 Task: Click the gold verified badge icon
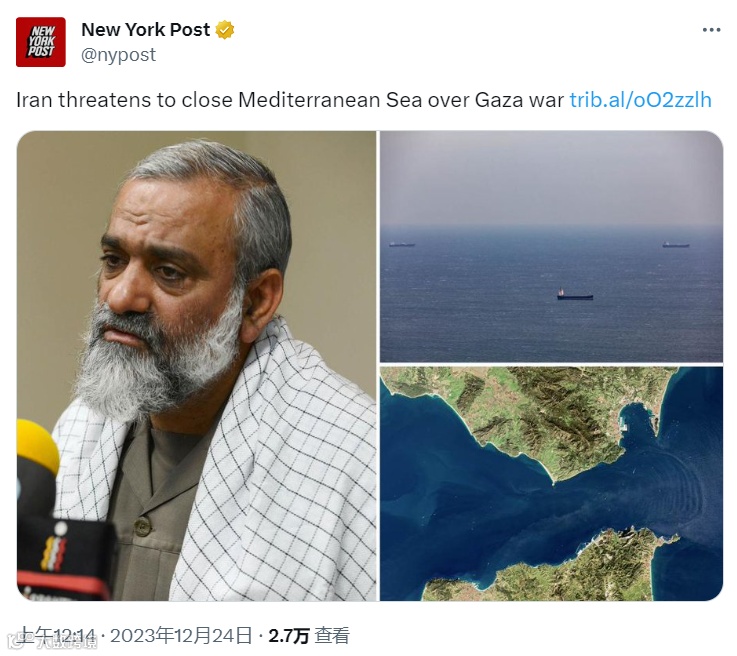tap(225, 30)
